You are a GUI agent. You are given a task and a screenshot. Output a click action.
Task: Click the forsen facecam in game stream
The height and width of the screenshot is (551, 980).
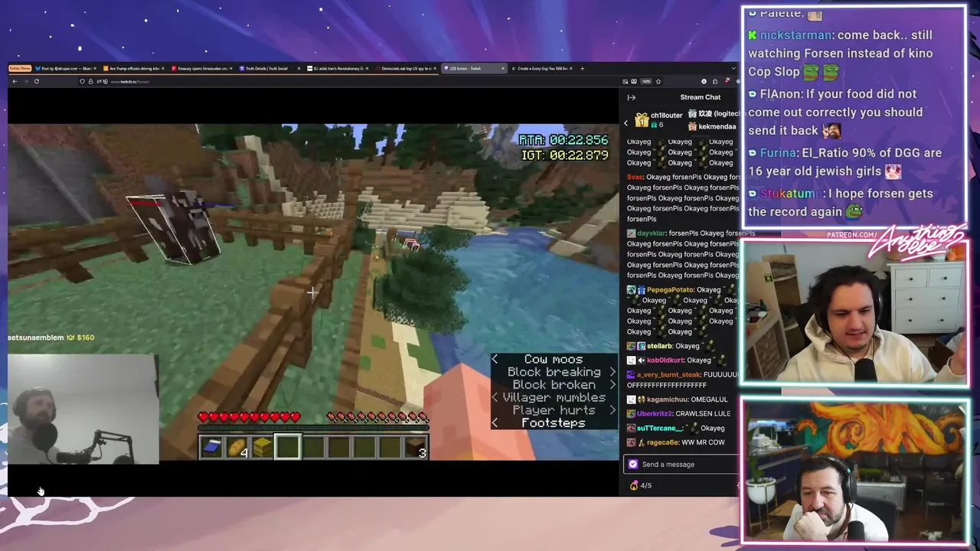[x=83, y=409]
